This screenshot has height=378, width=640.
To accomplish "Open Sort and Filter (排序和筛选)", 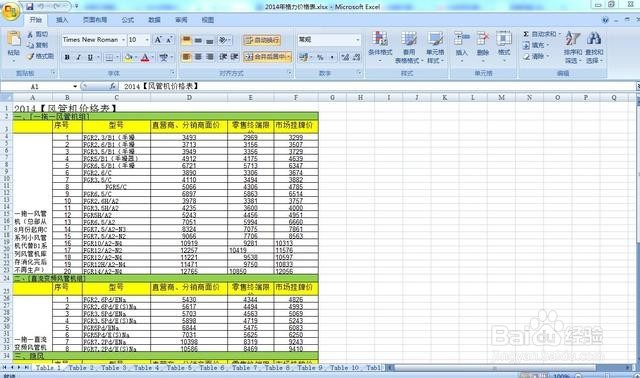I will 573,47.
